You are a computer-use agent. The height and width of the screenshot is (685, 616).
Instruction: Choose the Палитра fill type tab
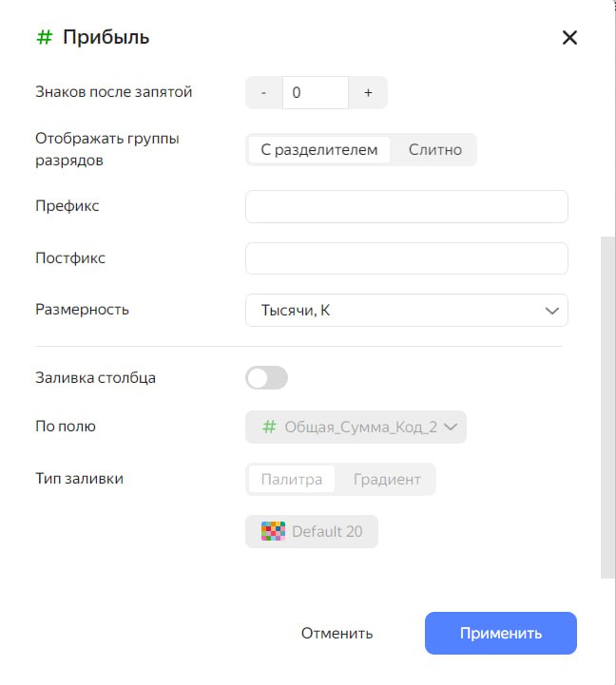coord(292,479)
